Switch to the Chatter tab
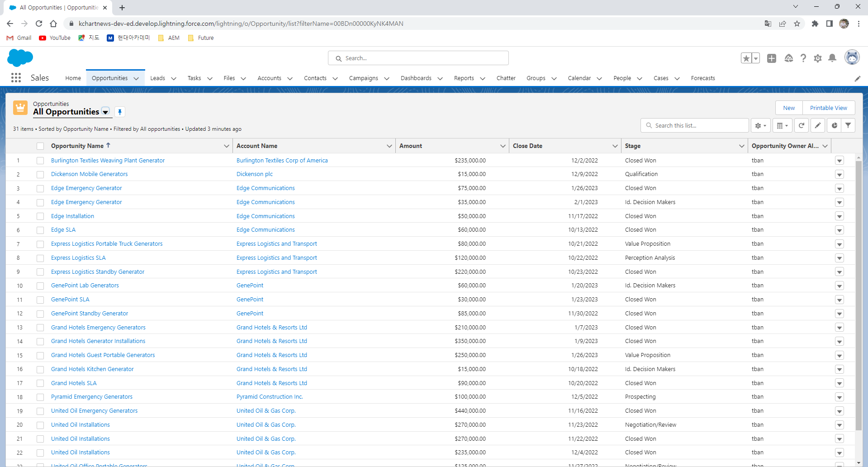 506,78
